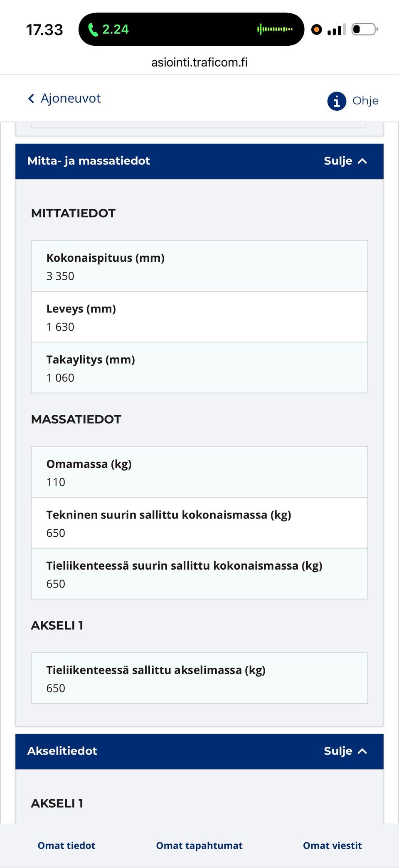
Task: Tap the back chevron beside Ajoneuvot
Action: click(x=31, y=99)
